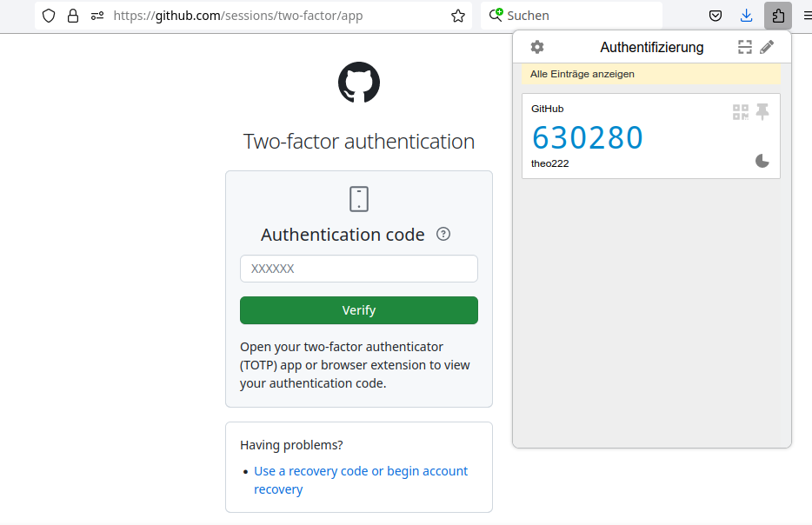Screen dimensions: 812x525
Task: Open the Authenticator settings gear
Action: (x=537, y=47)
